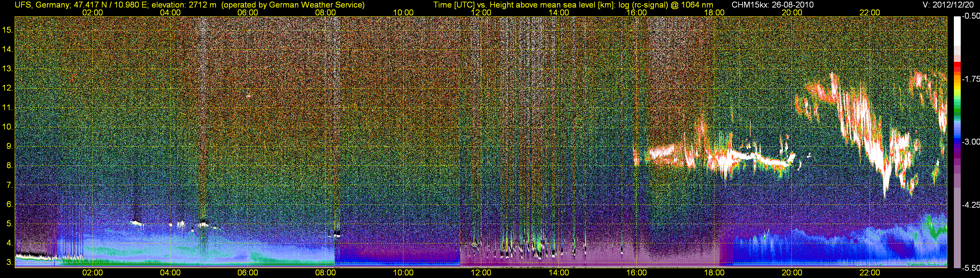
Task: Click the height label '3.'
Action: tap(10, 262)
